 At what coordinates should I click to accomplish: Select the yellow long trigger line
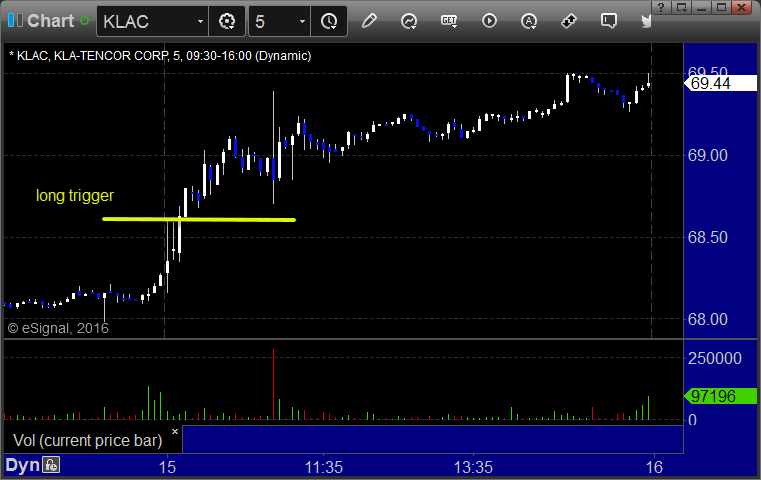[199, 219]
